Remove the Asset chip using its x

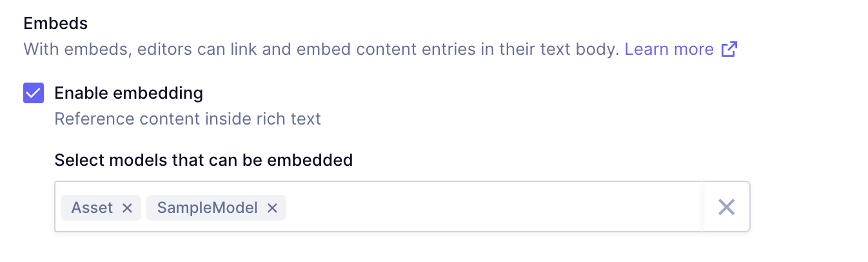pyautogui.click(x=127, y=208)
